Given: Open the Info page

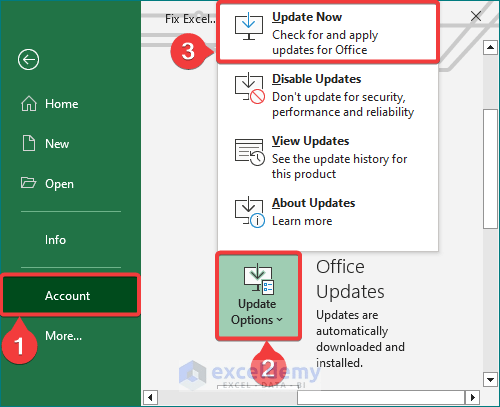Looking at the screenshot, I should (x=70, y=240).
